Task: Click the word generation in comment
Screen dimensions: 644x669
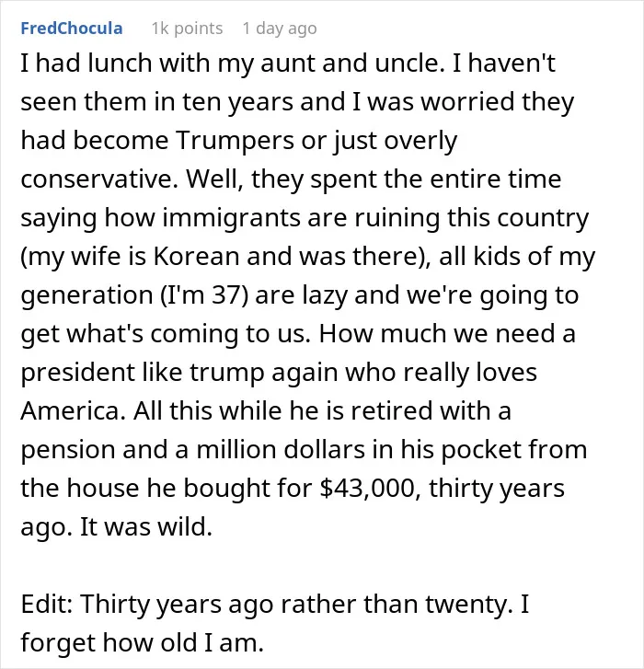Action: (87, 294)
